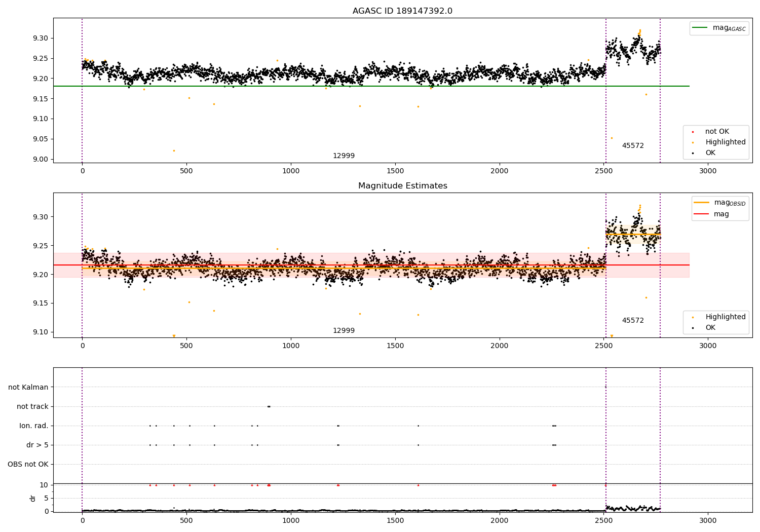Click the 1000 x-tick under the bottom plot
Image resolution: width=760 pixels, height=532 pixels.
click(291, 521)
